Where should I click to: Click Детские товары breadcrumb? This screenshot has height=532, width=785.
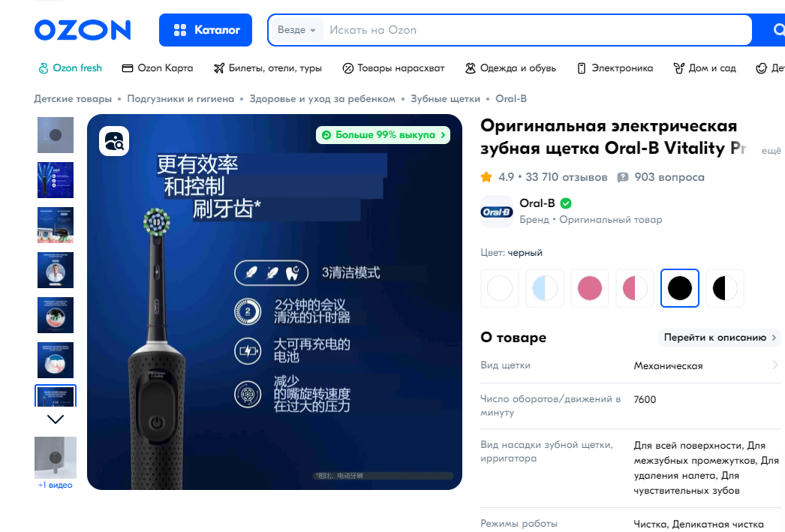pos(73,98)
